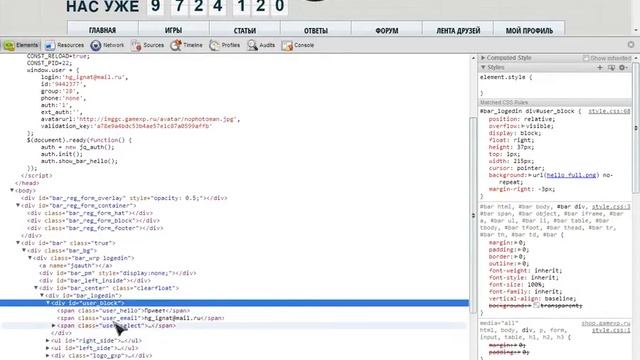Viewport: 640px width, 360px height.
Task: Open the Timeline panel icon
Action: point(176,45)
